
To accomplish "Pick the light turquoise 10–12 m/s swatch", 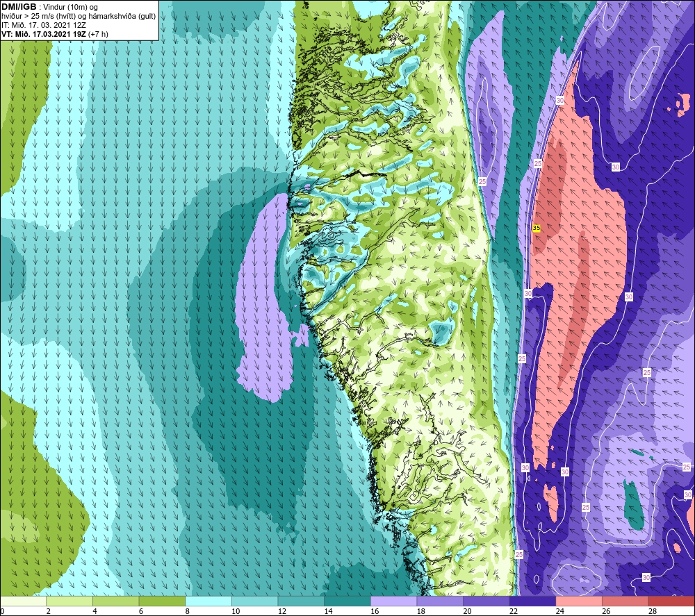I will click(x=254, y=601).
